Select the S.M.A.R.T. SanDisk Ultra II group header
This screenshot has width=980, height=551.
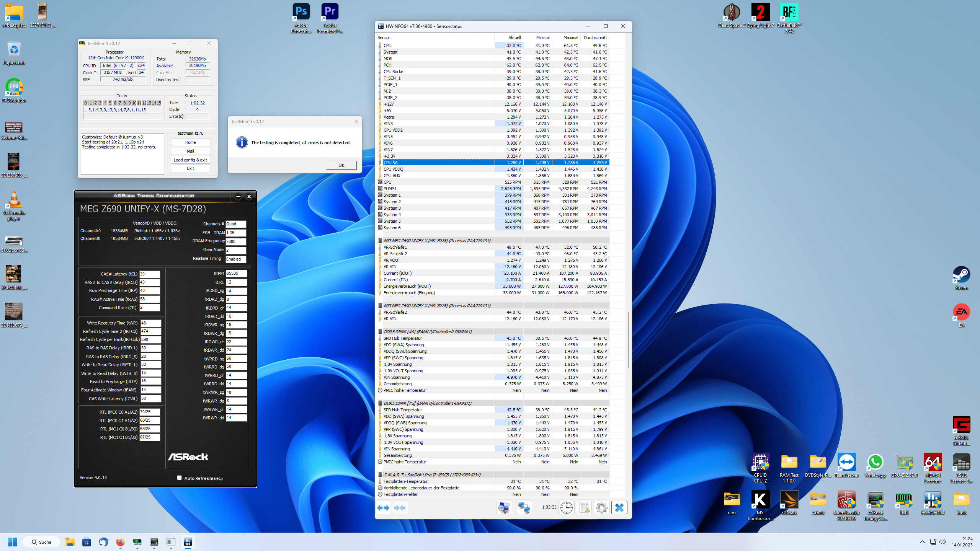[493, 475]
